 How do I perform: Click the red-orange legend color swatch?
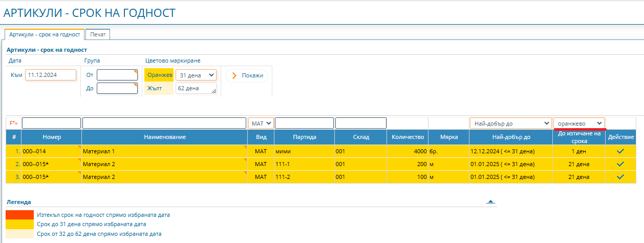click(19, 215)
